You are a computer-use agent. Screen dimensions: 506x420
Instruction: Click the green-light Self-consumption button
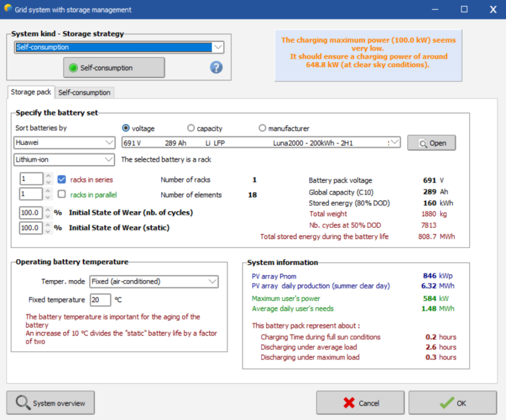click(114, 68)
